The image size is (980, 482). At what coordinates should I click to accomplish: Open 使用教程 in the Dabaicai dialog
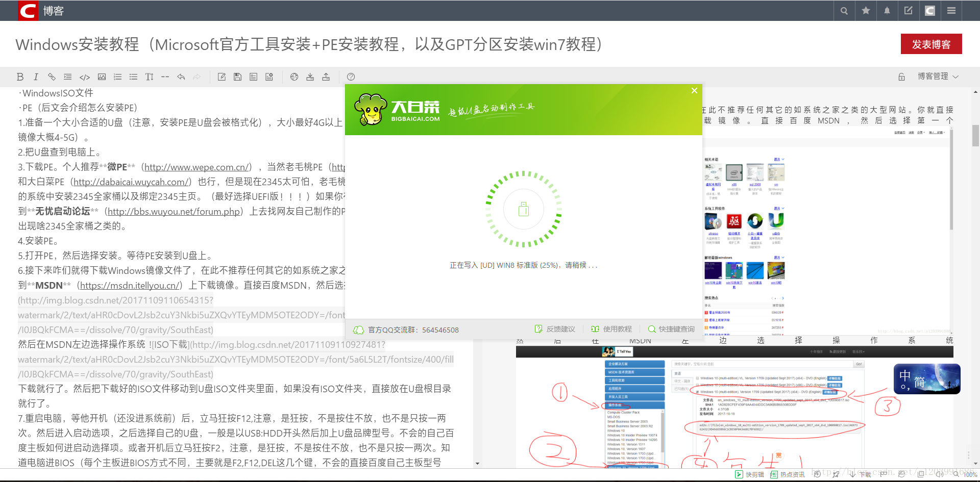[x=611, y=329]
